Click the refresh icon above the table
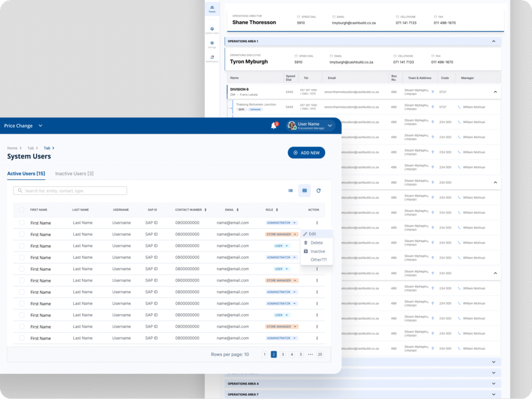 (x=318, y=191)
